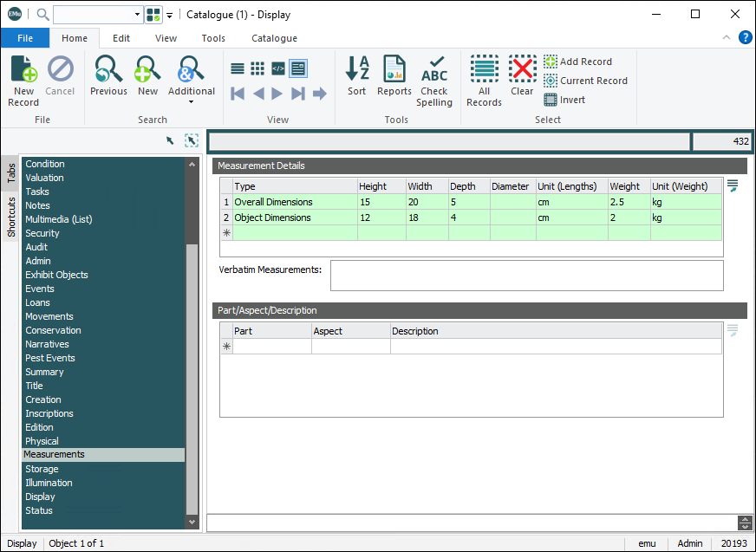Clear the record selection
The height and width of the screenshot is (552, 756).
[x=522, y=76]
